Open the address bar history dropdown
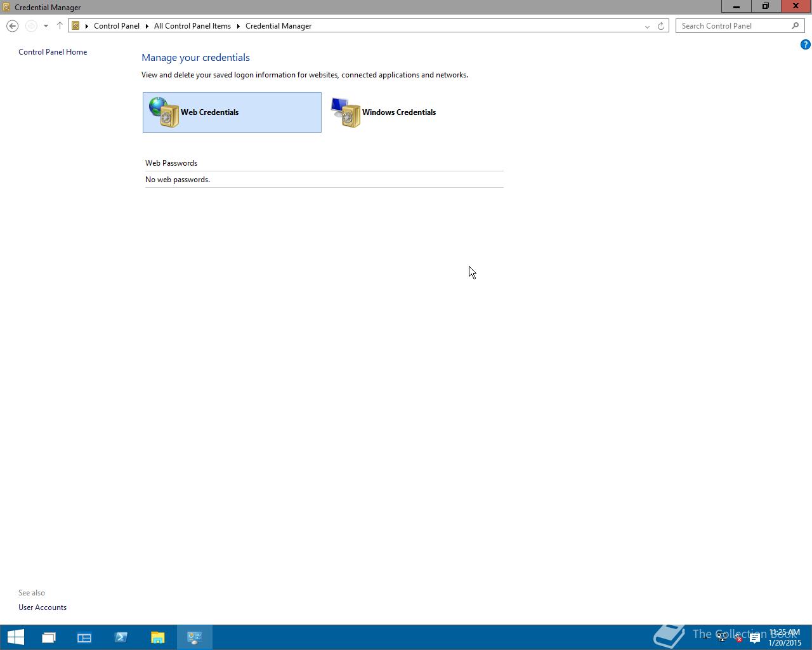This screenshot has height=650, width=812. click(x=647, y=26)
